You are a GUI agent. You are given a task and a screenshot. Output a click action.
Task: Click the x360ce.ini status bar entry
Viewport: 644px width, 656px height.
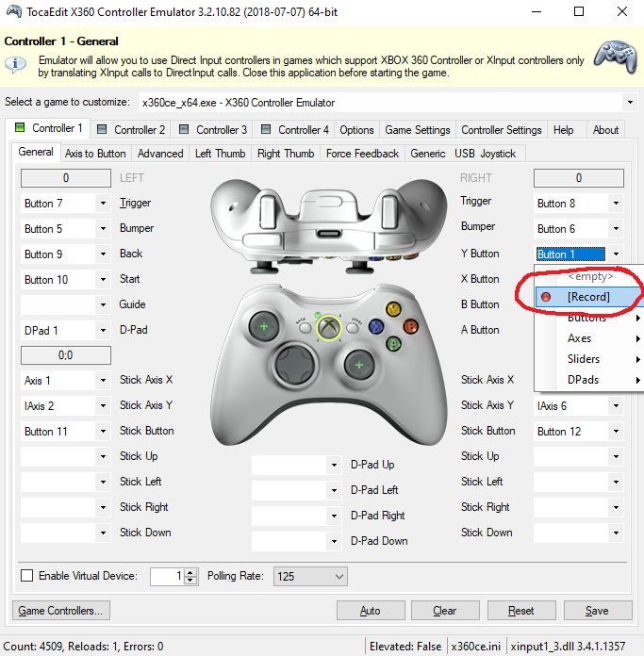coord(476,647)
